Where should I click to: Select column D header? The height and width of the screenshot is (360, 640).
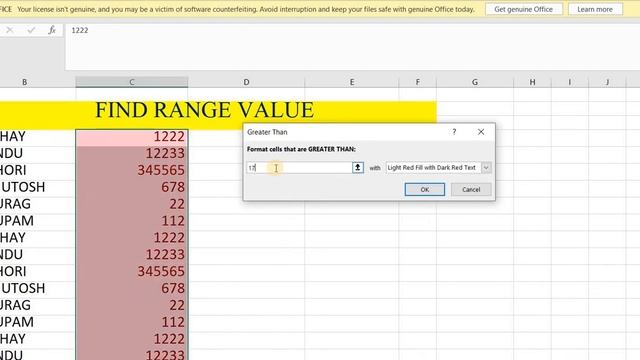246,82
